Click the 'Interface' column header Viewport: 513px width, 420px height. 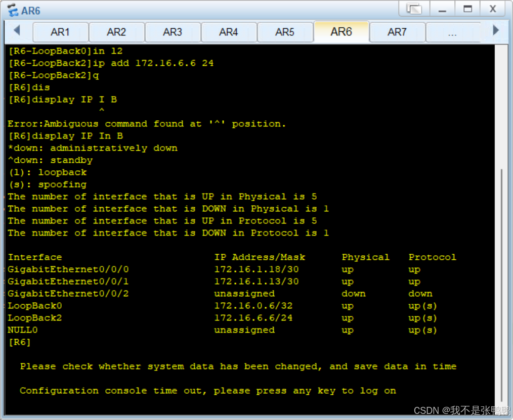pos(35,257)
